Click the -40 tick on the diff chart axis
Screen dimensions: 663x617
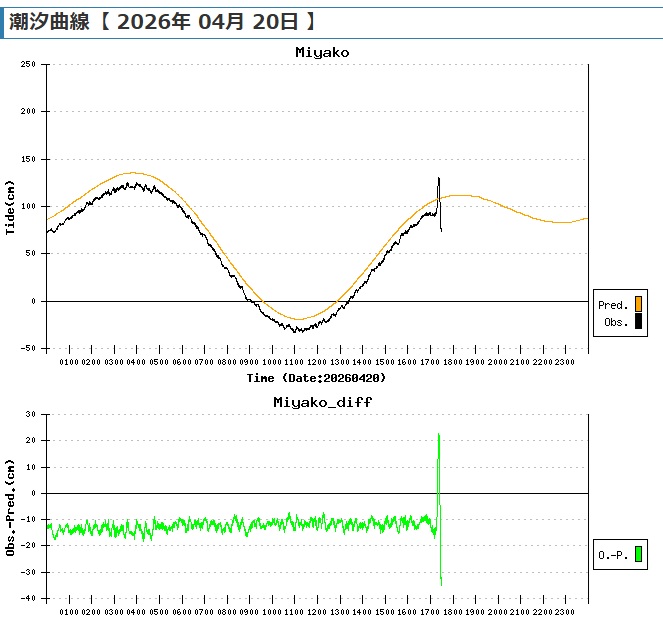point(28,598)
